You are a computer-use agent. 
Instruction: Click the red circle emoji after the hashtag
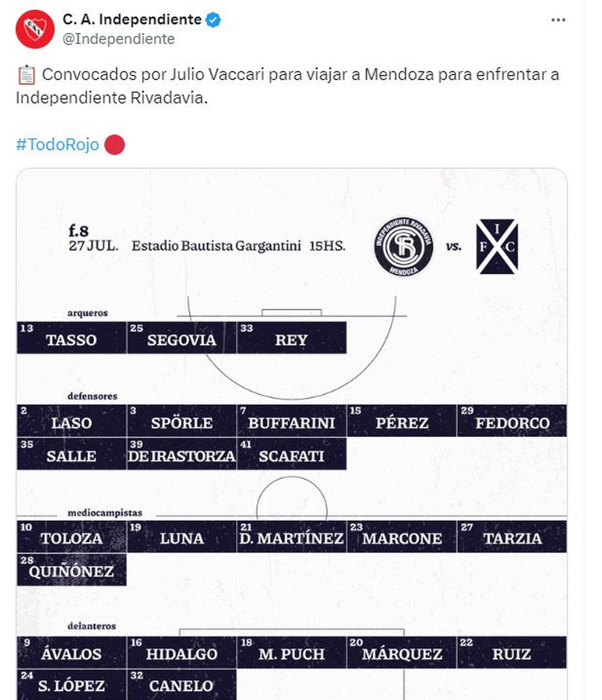tap(114, 144)
